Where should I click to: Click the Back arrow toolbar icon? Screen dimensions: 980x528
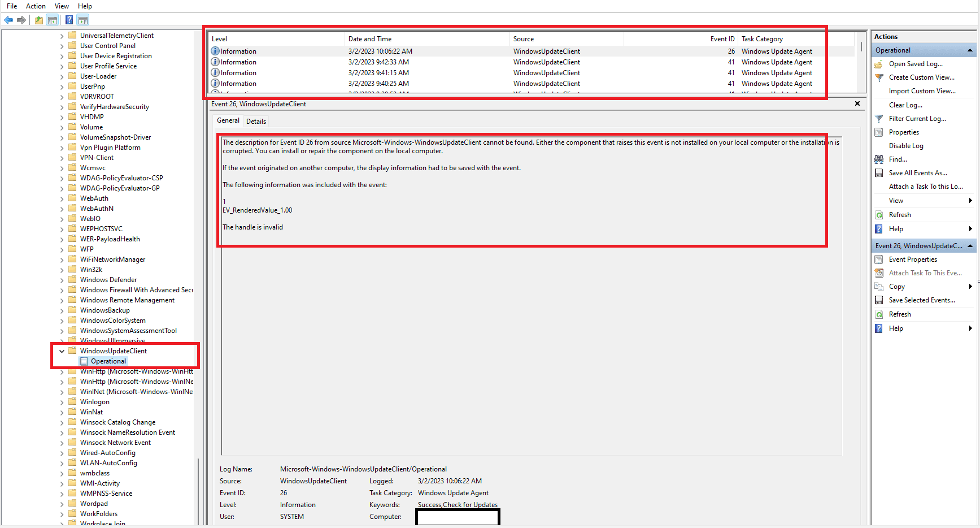[x=8, y=20]
